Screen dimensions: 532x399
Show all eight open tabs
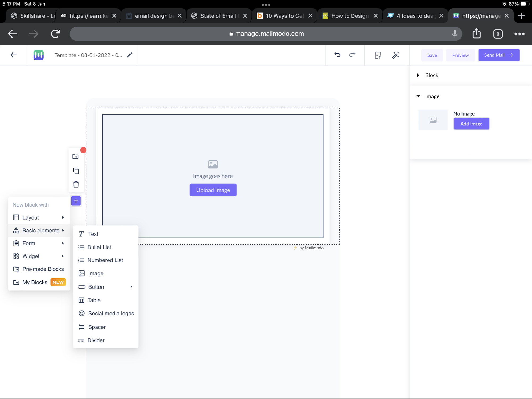pyautogui.click(x=498, y=34)
